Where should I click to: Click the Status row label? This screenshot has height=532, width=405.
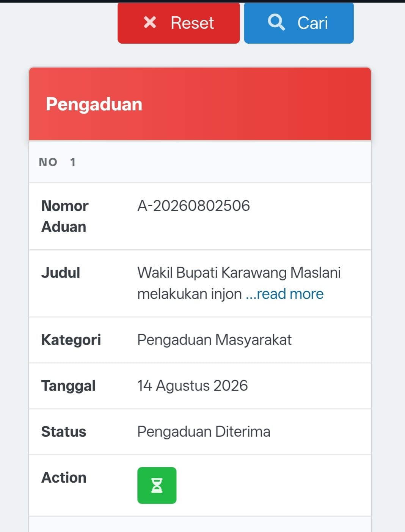point(64,431)
